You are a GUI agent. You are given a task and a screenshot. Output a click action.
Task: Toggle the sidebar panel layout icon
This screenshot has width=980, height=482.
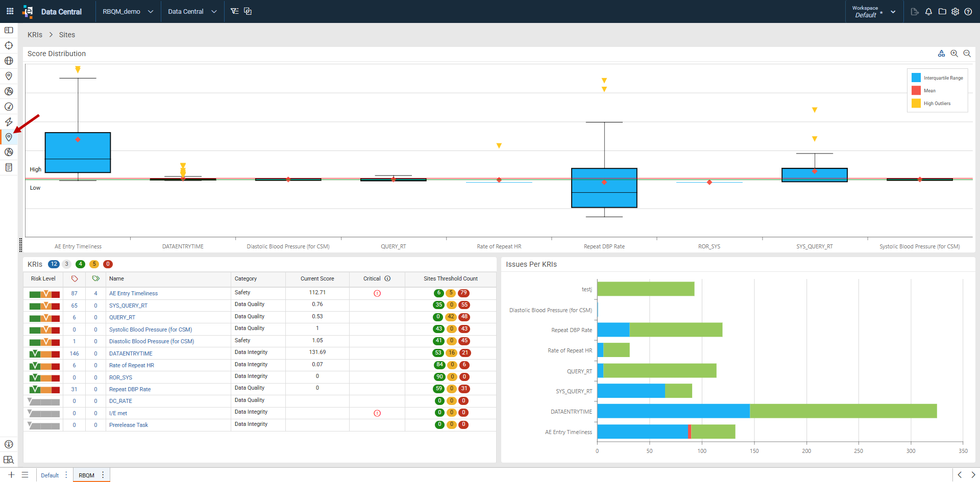(9, 30)
